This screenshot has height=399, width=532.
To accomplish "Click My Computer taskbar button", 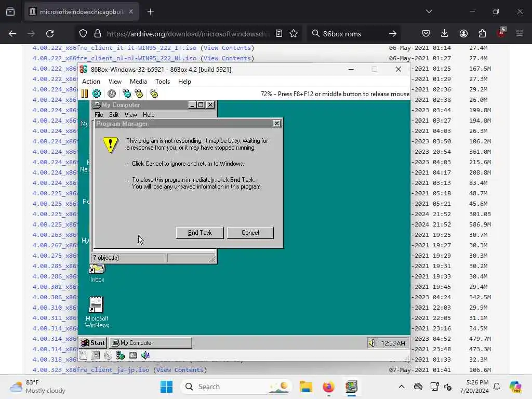I will coord(151,343).
